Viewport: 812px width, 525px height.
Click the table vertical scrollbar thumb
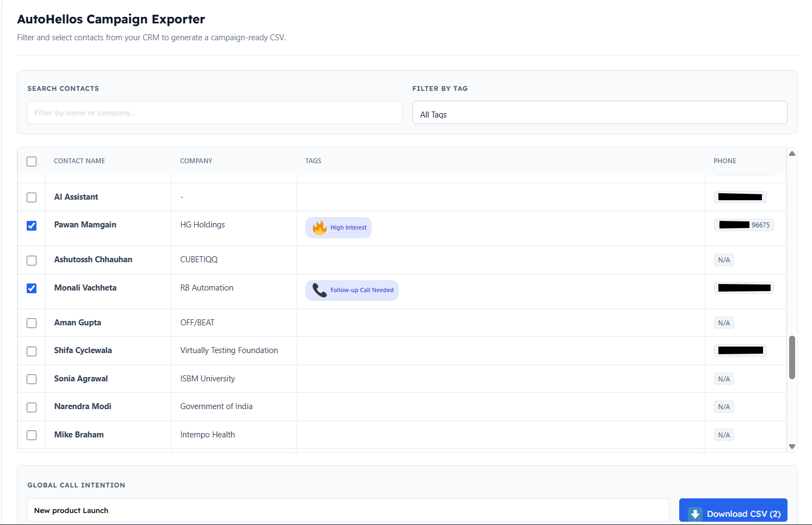coord(792,357)
